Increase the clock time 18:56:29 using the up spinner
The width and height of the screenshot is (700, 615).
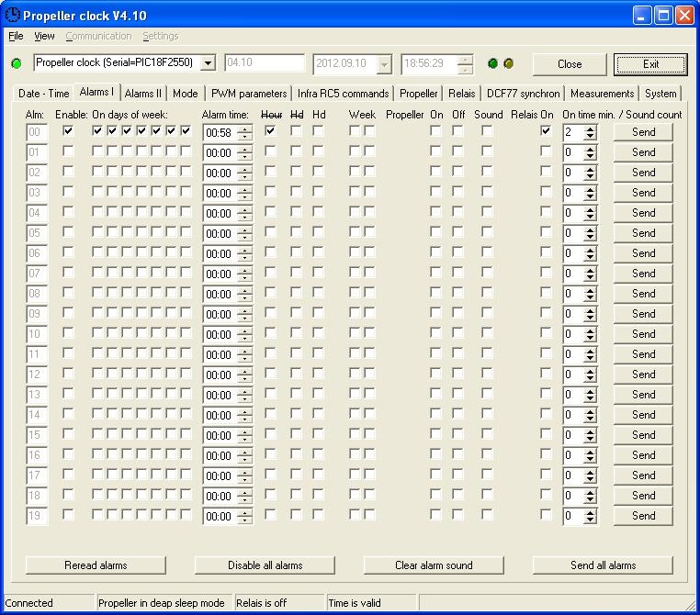pyautogui.click(x=465, y=61)
